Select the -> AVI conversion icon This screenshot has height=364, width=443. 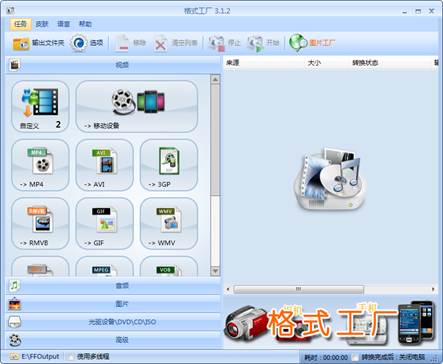105,165
